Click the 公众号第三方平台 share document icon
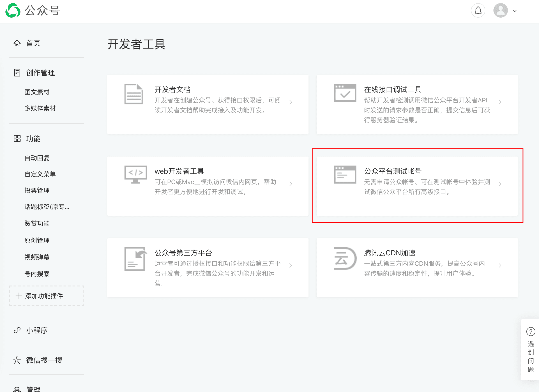539x392 pixels. (x=135, y=259)
